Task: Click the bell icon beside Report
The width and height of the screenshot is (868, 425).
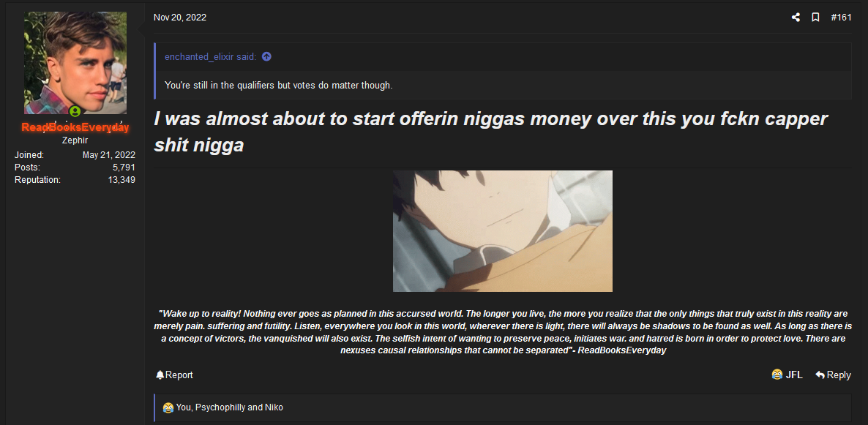Action: pos(160,375)
